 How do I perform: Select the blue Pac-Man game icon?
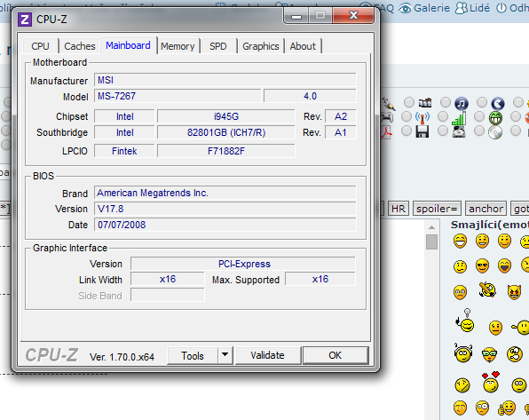pos(498,103)
